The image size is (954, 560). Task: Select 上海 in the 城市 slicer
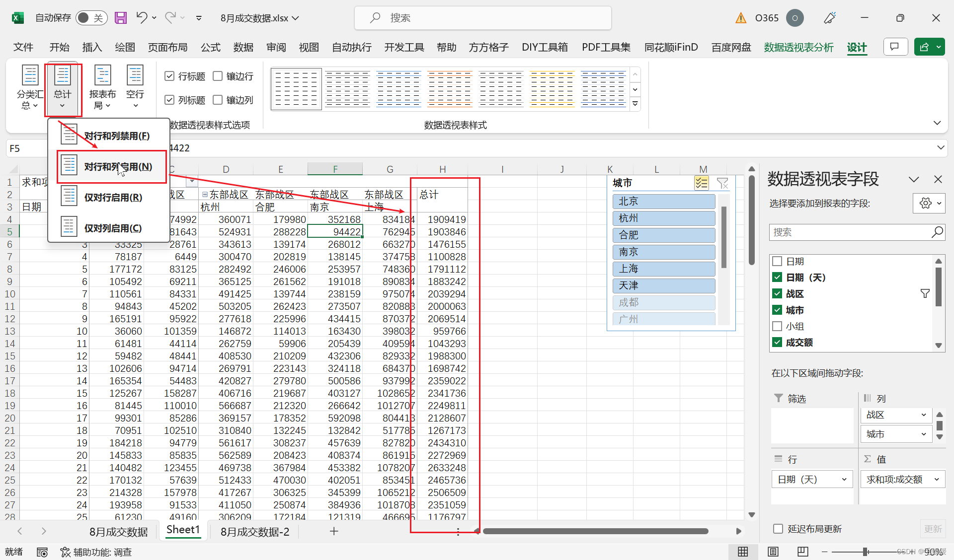point(664,269)
